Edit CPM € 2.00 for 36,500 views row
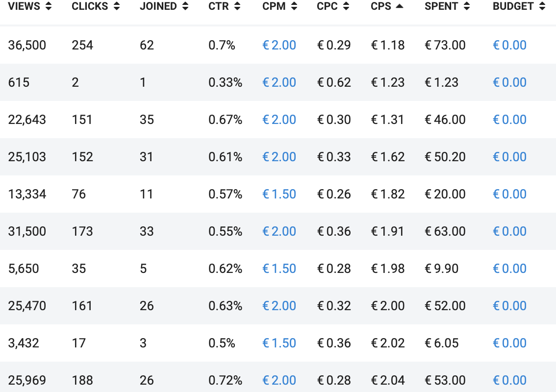The width and height of the screenshot is (556, 392). pos(279,45)
